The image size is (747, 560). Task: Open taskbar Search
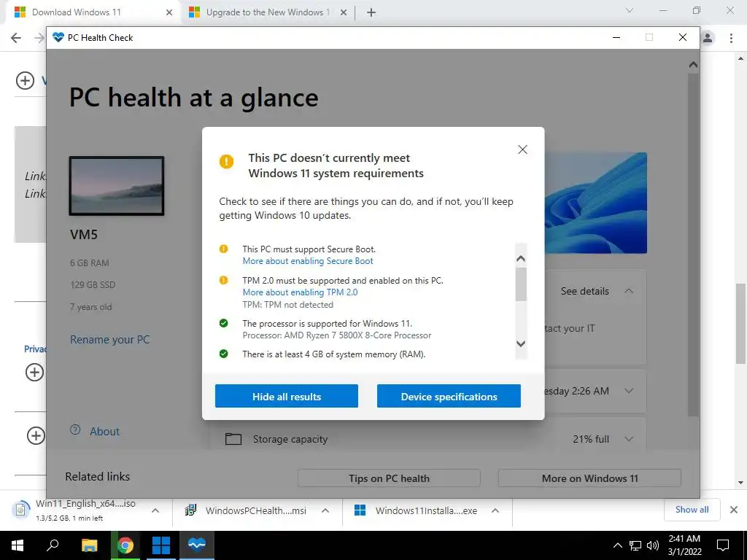53,545
